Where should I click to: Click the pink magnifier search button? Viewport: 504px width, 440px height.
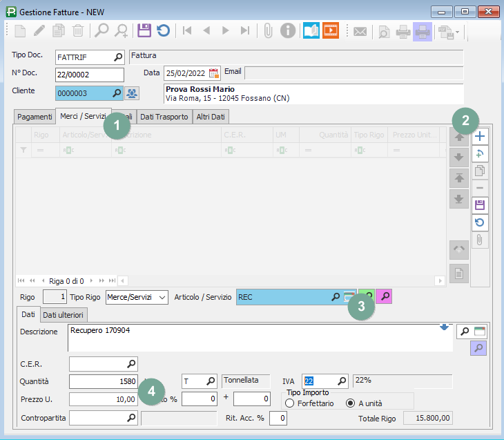(385, 296)
